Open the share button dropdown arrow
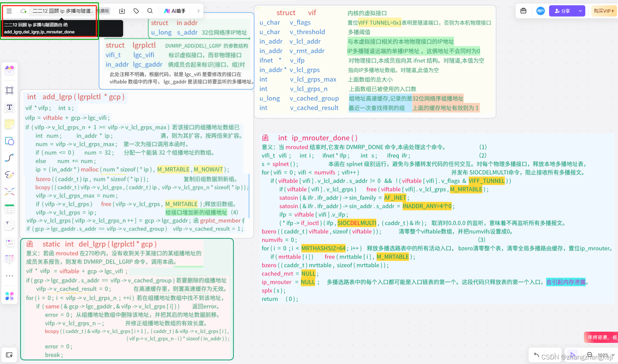Image resolution: width=618 pixels, height=364 pixels. pos(580,11)
